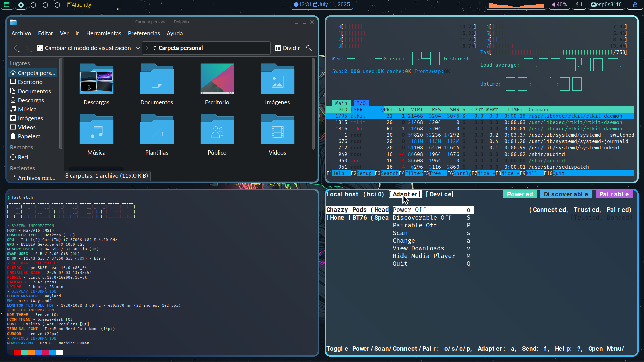Open the Preferencias menu
Viewport: 644px width, 362px height.
144,33
